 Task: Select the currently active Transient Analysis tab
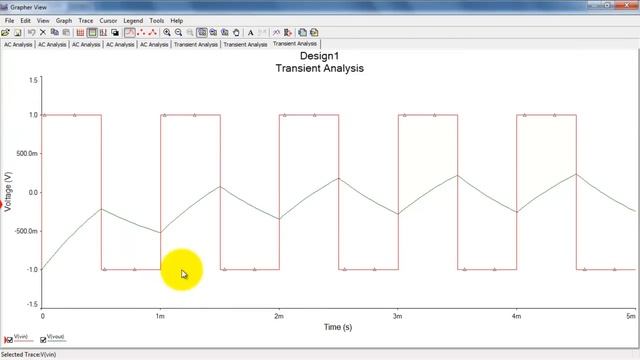295,43
